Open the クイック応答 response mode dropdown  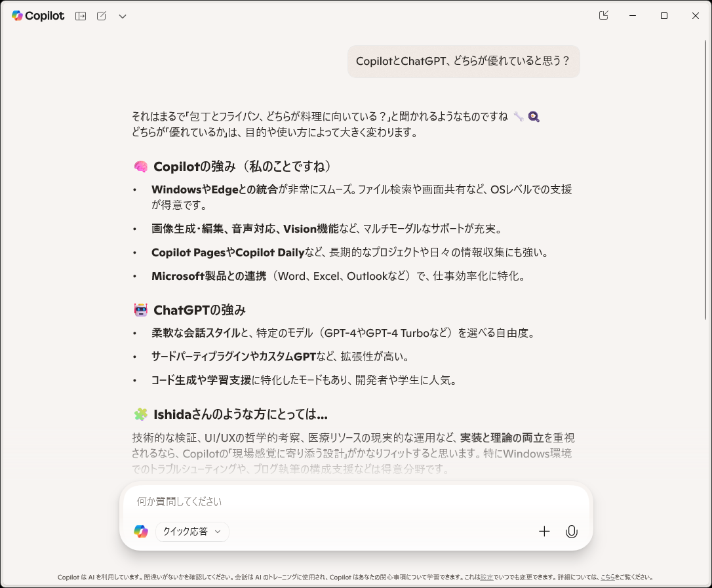(x=190, y=532)
